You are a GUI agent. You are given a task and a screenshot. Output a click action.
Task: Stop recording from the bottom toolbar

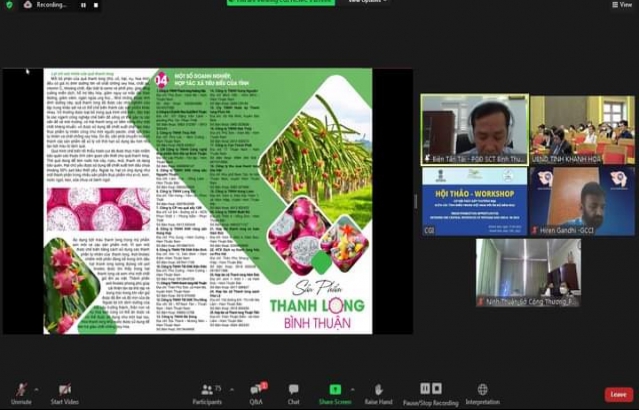pyautogui.click(x=436, y=388)
